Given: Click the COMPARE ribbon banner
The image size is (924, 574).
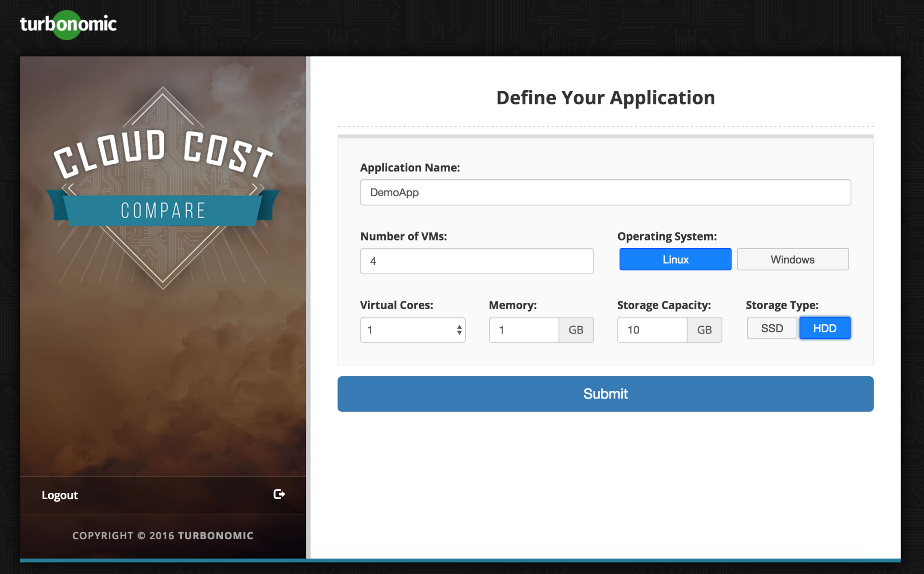Looking at the screenshot, I should tap(163, 210).
